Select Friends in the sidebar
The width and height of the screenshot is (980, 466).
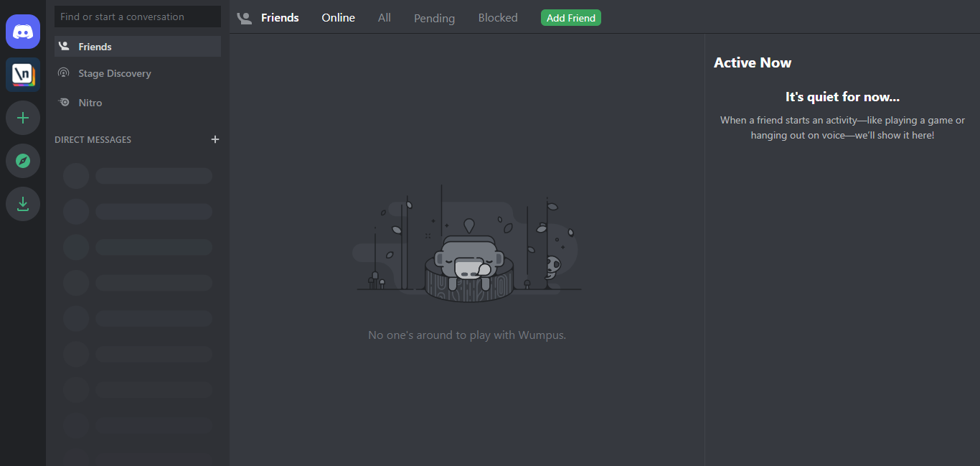coord(138,47)
